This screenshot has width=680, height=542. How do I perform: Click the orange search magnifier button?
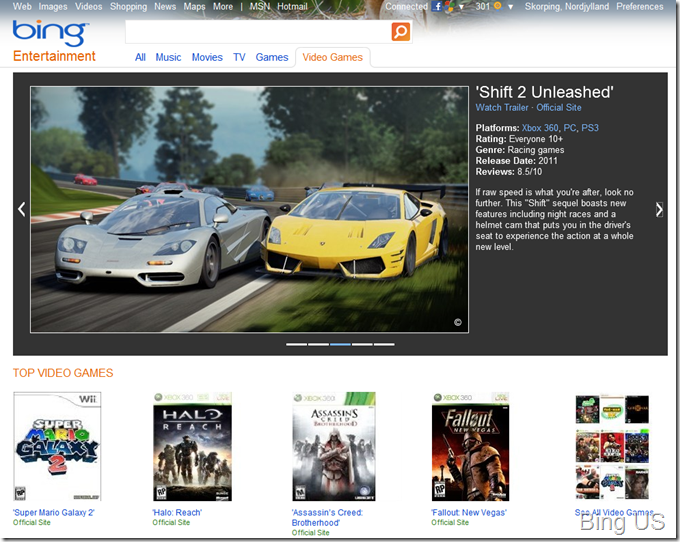[x=401, y=32]
